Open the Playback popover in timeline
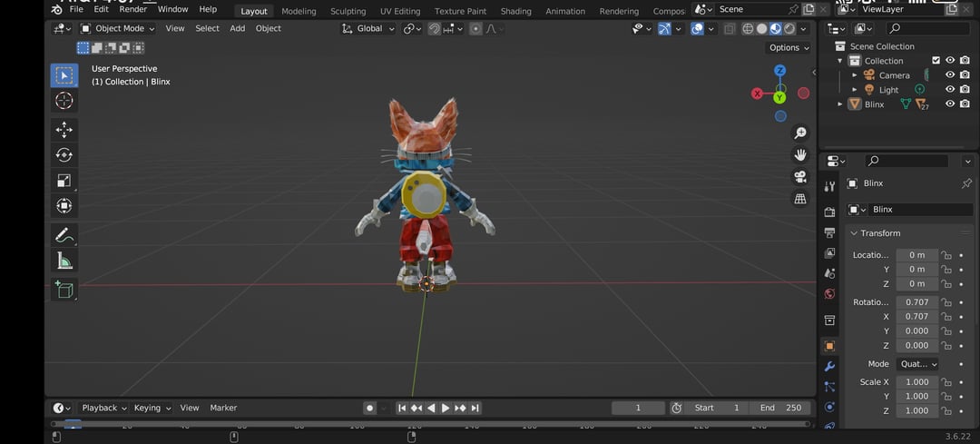 point(103,408)
